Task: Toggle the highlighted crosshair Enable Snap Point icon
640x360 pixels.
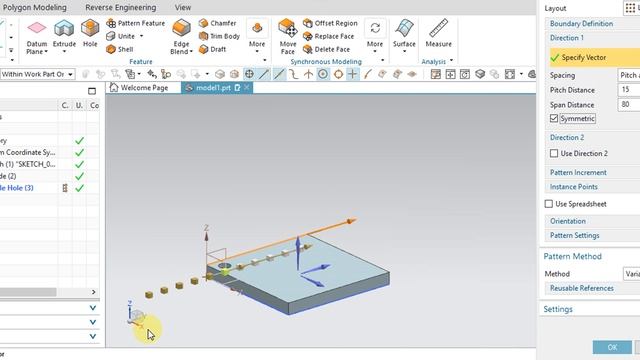Action: [x=249, y=74]
